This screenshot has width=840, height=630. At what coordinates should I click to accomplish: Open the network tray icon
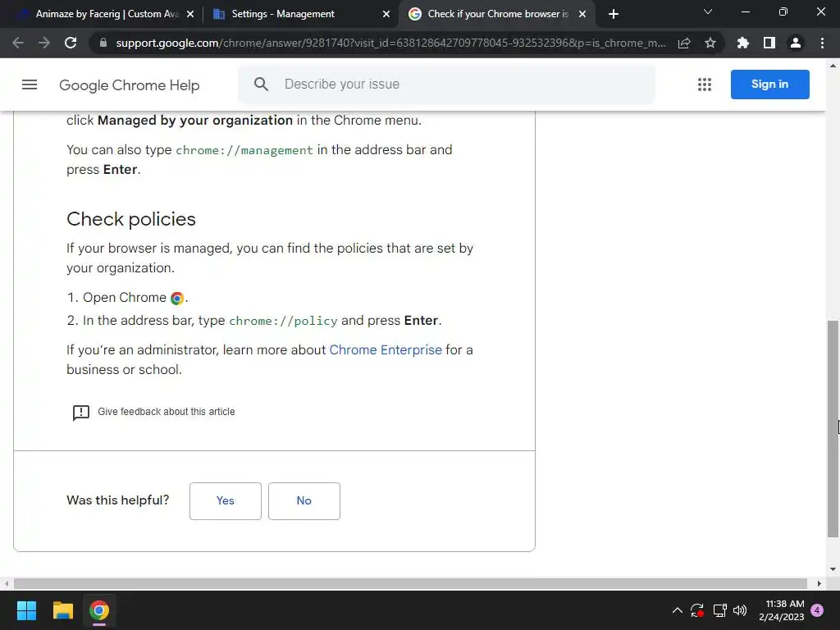click(x=719, y=610)
